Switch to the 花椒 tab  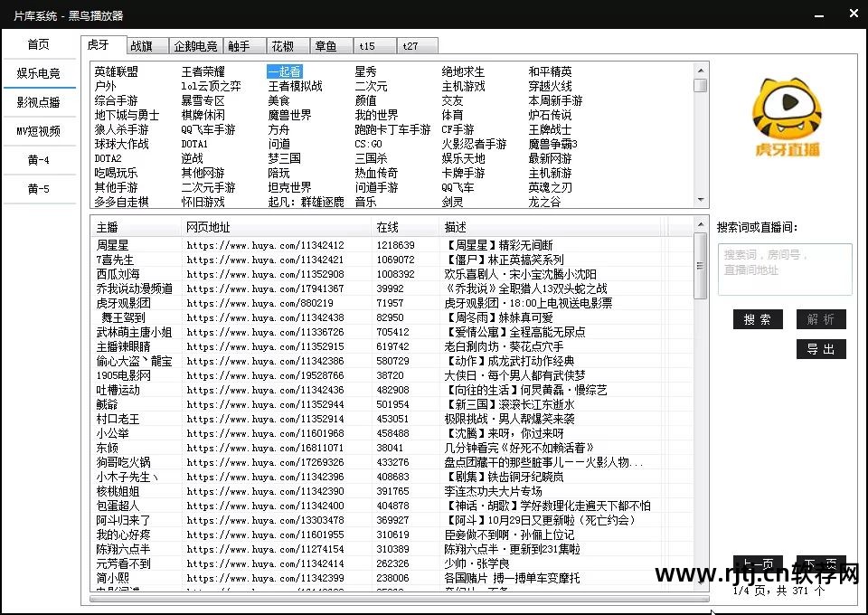(x=288, y=46)
